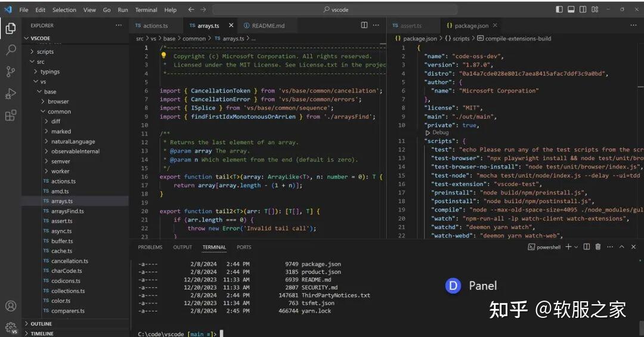Screen dimensions: 644x337
Task: Click the terminal prompt input area
Action: click(x=222, y=333)
